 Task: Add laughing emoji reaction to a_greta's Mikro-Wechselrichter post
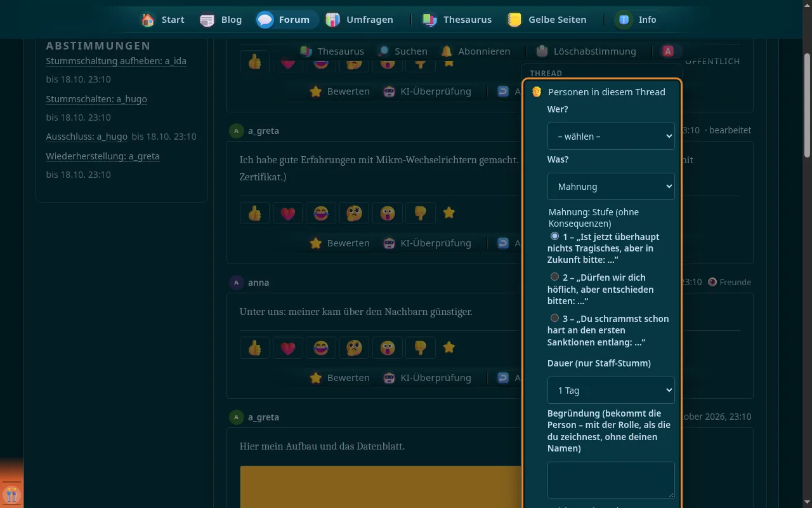(x=321, y=213)
